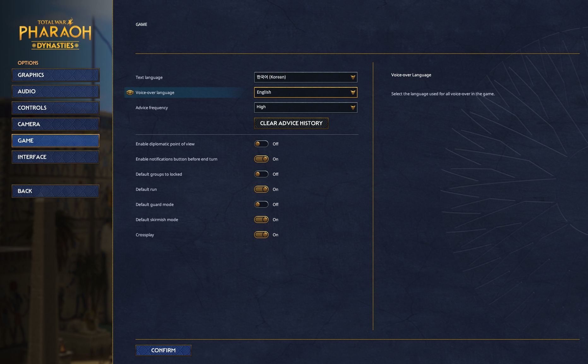Click the Advice frequency dropdown arrow icon
Screen dimensions: 588x364
353,108
